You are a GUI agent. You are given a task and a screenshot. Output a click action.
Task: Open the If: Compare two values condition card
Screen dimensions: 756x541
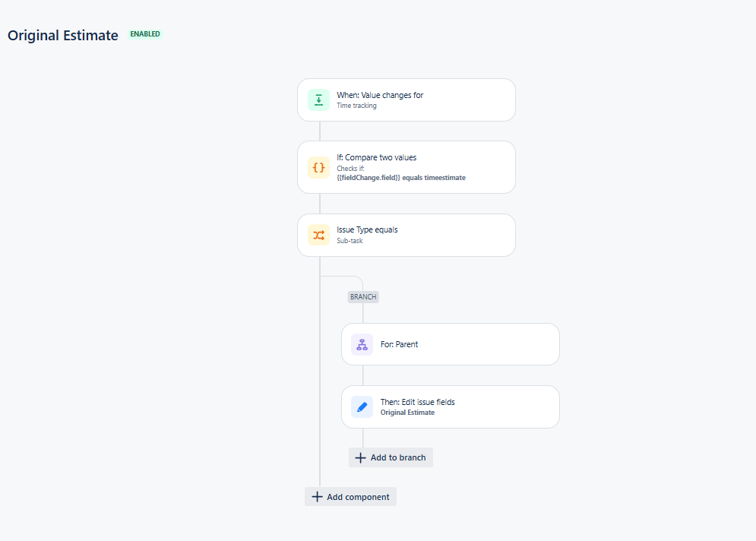coord(406,167)
